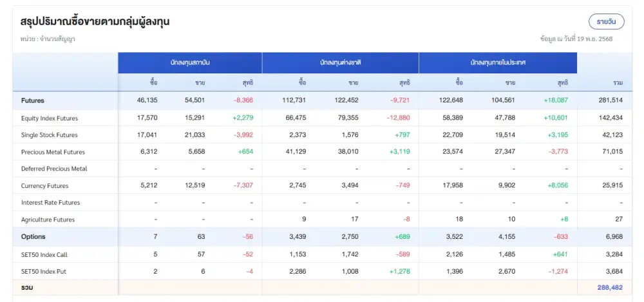The height and width of the screenshot is (302, 644).
Task: Select the SET50 Index Call row label
Action: pos(44,254)
